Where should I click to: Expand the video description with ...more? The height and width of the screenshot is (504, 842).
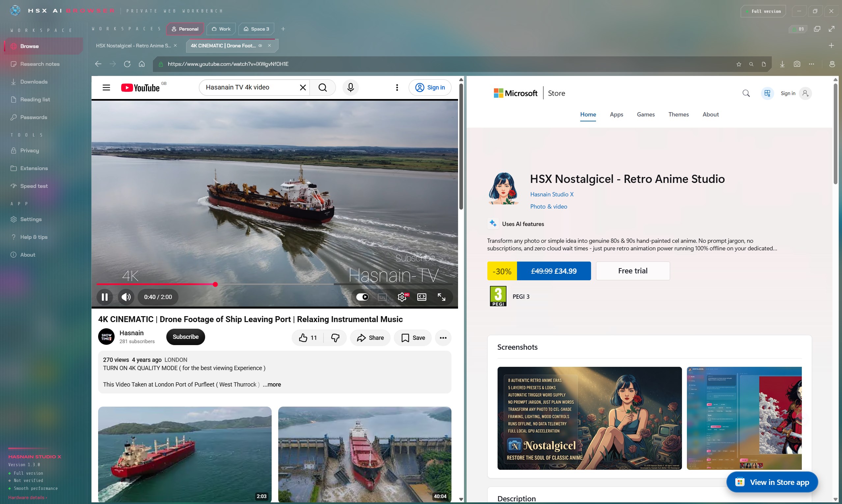pos(272,385)
